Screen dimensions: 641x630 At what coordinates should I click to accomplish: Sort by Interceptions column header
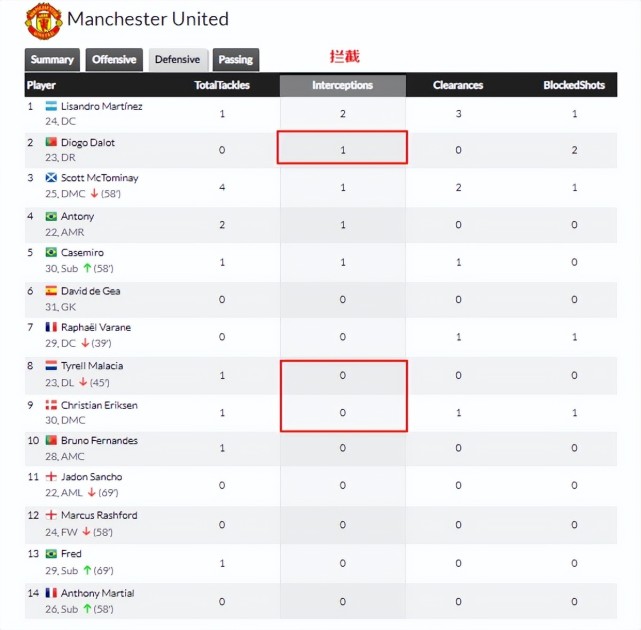342,86
